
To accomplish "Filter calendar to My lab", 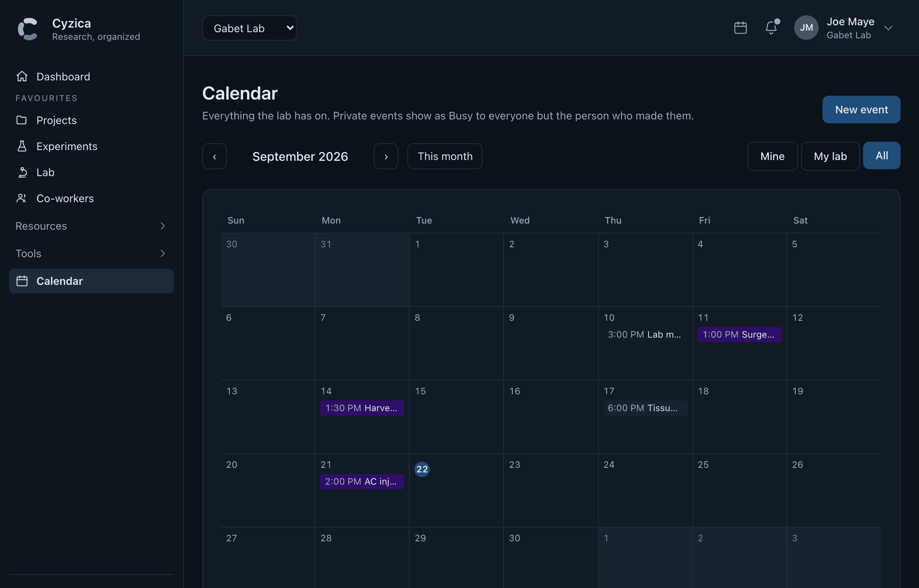I will click(x=830, y=156).
